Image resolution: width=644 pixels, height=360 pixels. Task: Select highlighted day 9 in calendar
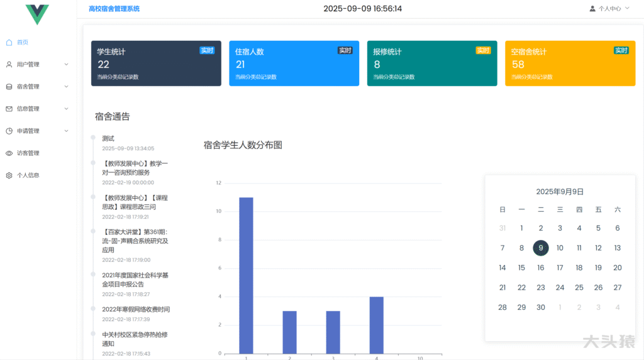(540, 248)
